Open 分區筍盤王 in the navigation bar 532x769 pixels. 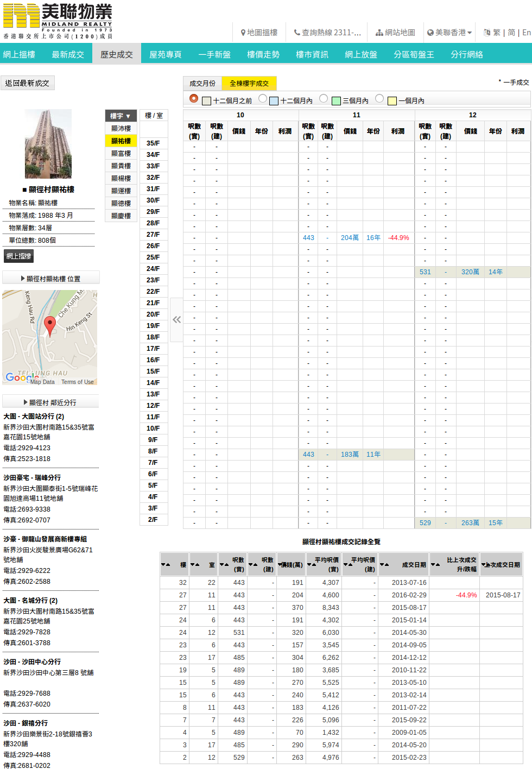pos(414,54)
